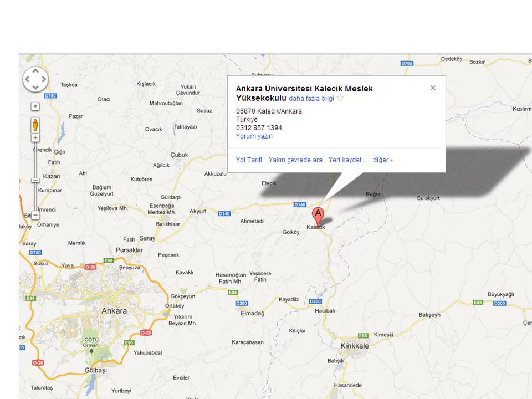Click the 'Hasandede' map label

[348, 386]
